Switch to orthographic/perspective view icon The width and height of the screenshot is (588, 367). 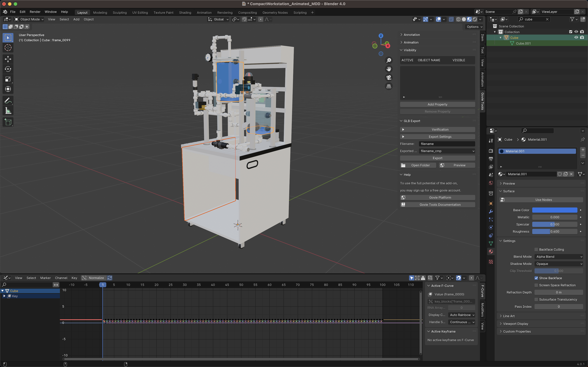(389, 86)
